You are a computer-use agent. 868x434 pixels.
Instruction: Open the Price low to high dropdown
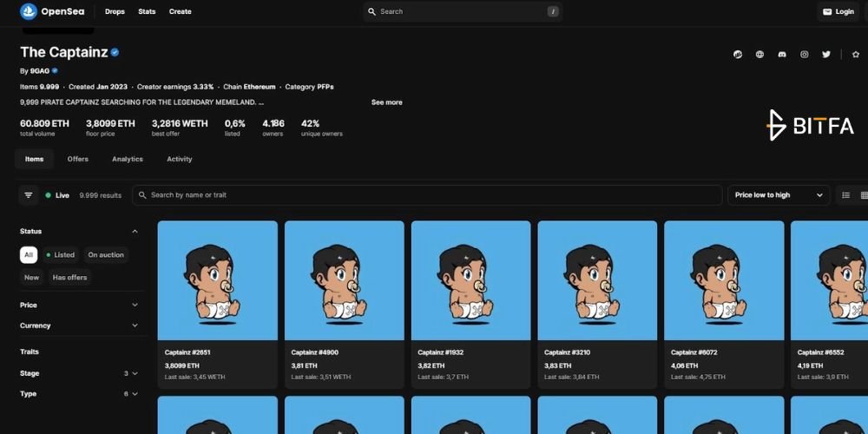pos(779,194)
